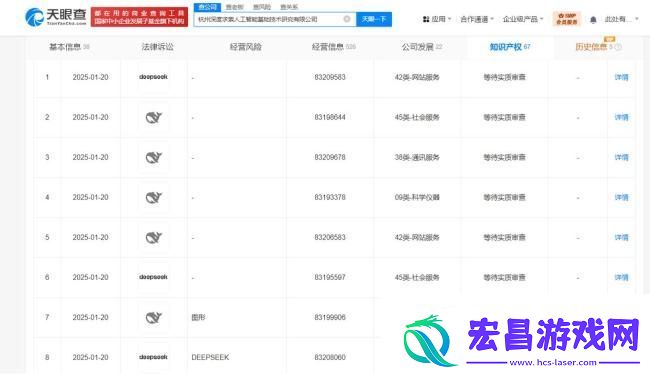Open the SVIP 会员服务 badge
The height and width of the screenshot is (374, 650).
567,19
